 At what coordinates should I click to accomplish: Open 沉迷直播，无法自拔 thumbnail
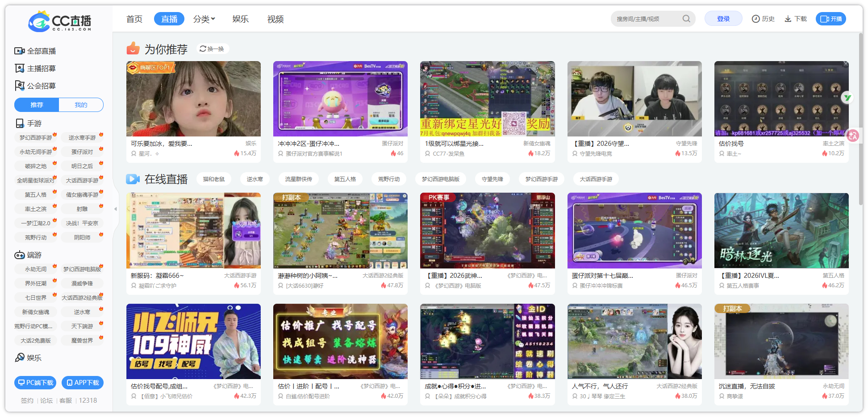tap(781, 341)
